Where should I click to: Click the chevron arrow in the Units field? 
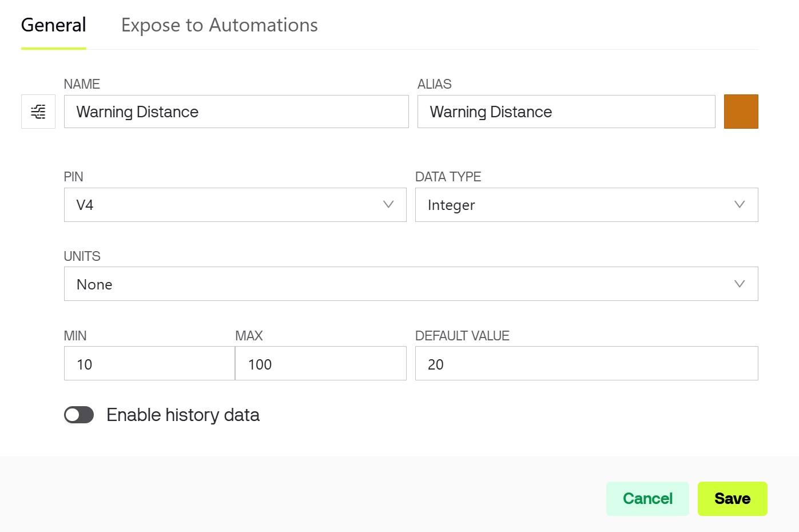pos(739,284)
